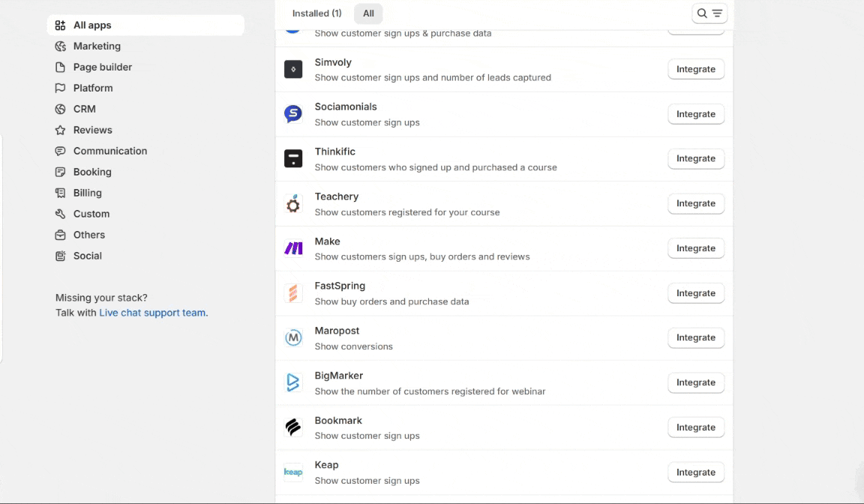This screenshot has width=864, height=504.
Task: Click the FastSpring app logo
Action: (293, 293)
